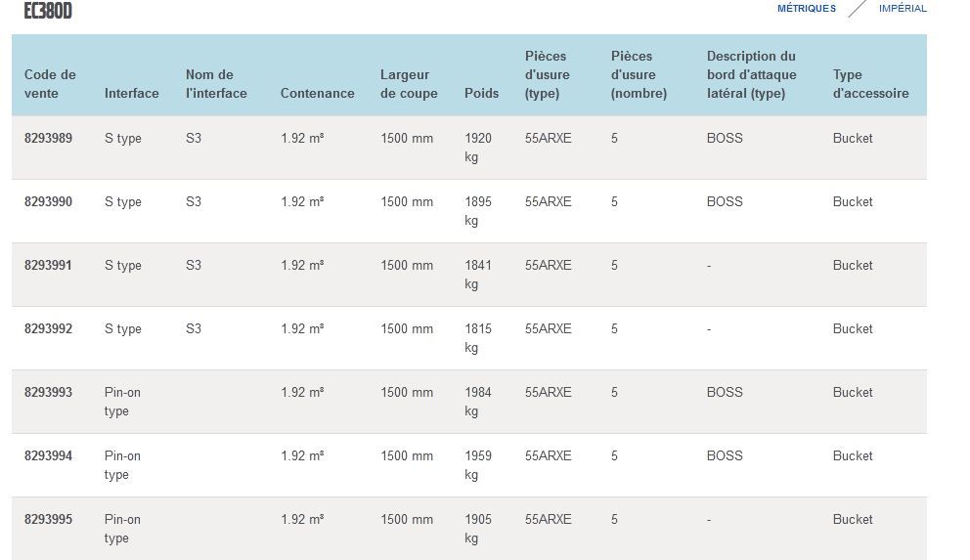Screen dimensions: 970x560
Task: Click the 'Interface' column header
Action: tap(131, 94)
